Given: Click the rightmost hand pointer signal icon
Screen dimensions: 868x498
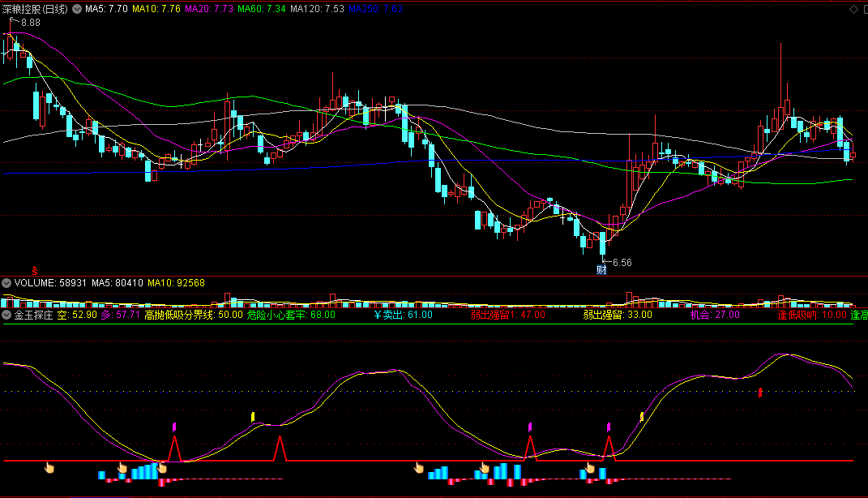Looking at the screenshot, I should [x=590, y=469].
